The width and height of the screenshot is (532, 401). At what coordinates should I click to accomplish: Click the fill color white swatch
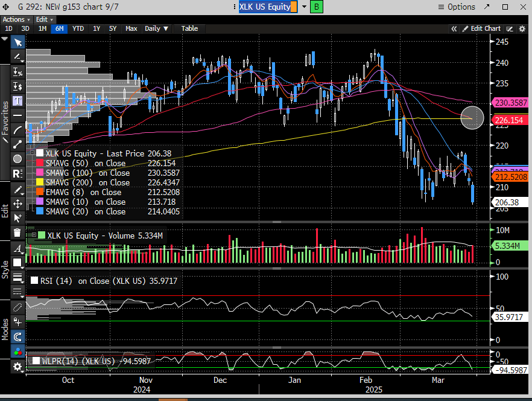point(17,263)
